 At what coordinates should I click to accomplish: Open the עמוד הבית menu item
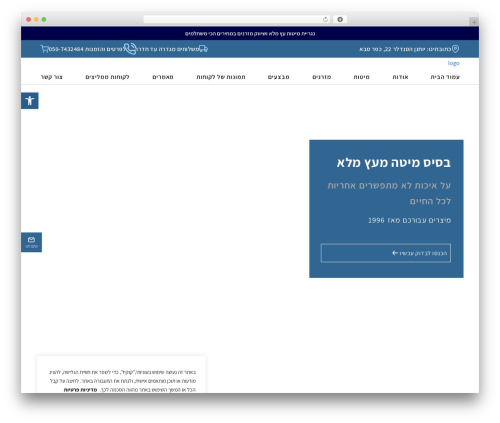click(x=445, y=77)
